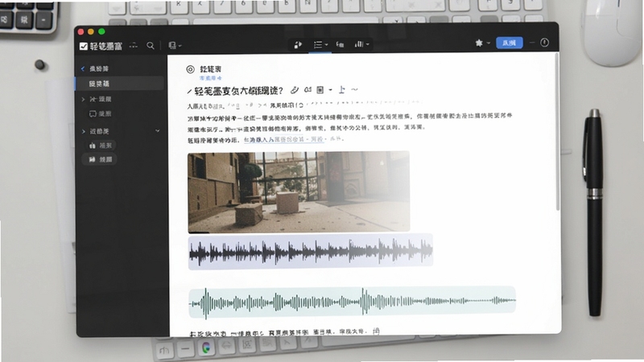Click the notebook icon beside the search magnifier

[x=172, y=46]
